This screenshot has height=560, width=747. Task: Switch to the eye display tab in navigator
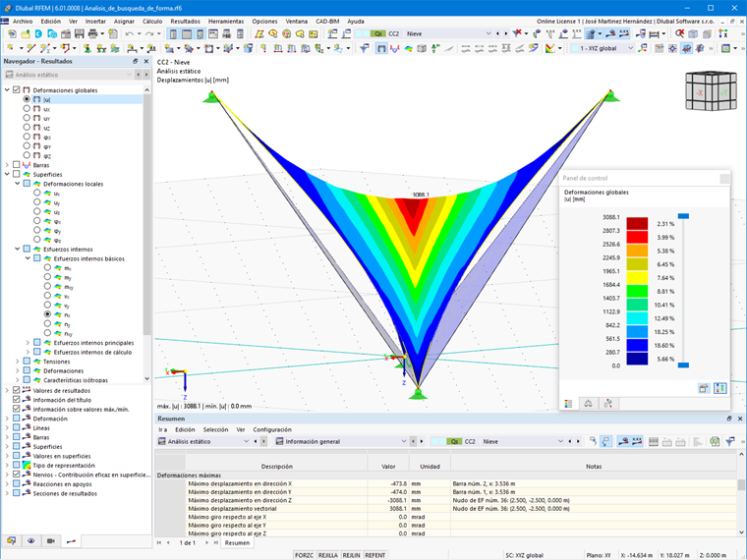tap(31, 541)
